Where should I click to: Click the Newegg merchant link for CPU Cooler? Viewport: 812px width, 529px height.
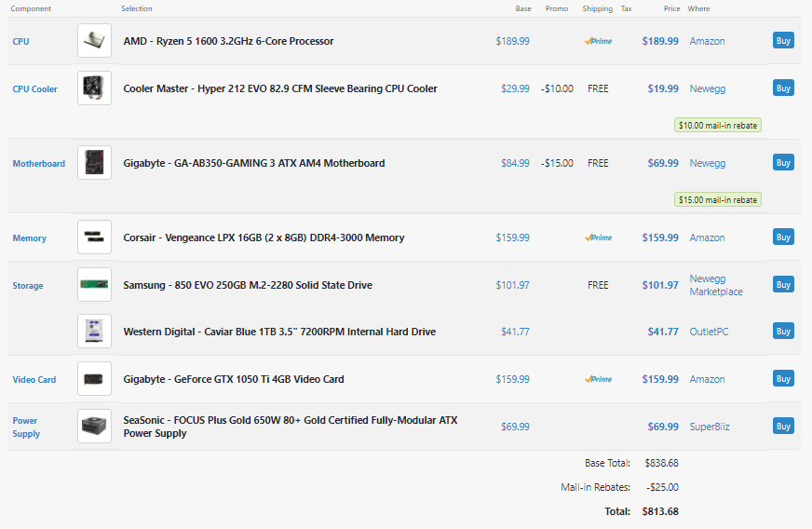click(x=708, y=89)
